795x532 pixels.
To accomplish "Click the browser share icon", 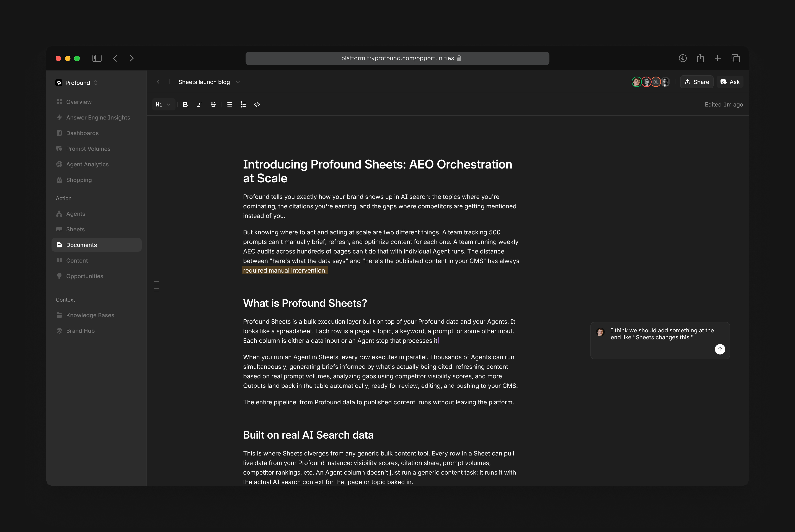I will (700, 58).
